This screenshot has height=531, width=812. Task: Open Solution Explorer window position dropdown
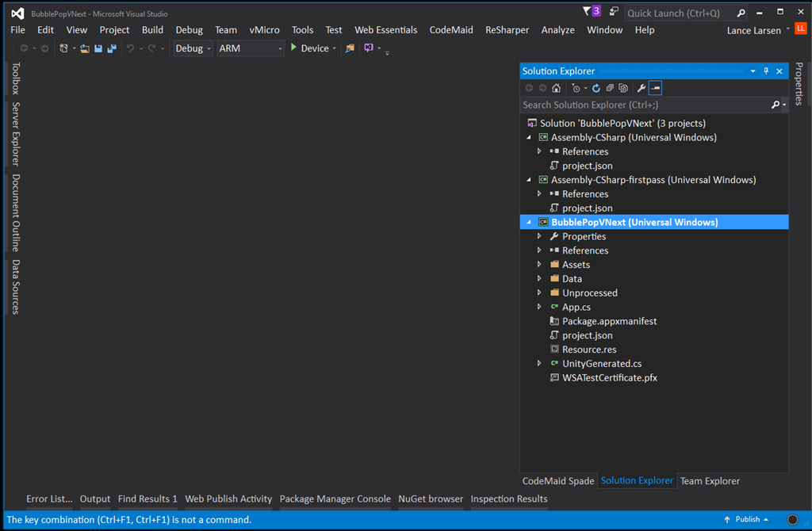pyautogui.click(x=753, y=71)
